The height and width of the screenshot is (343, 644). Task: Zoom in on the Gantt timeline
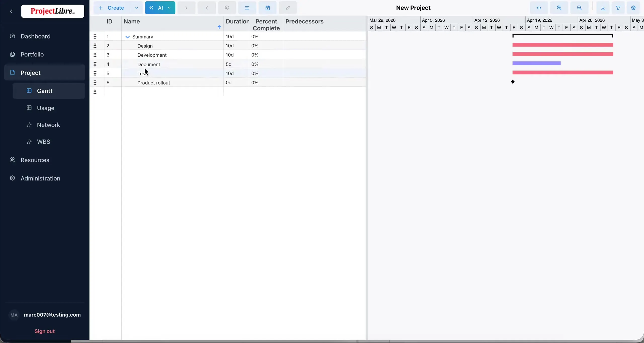[559, 8]
